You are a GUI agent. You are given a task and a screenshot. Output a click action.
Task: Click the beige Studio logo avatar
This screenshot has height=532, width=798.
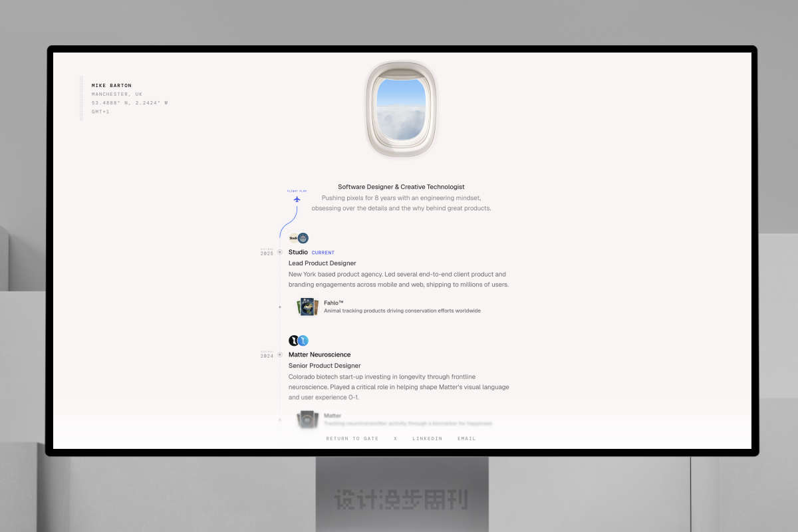point(293,238)
